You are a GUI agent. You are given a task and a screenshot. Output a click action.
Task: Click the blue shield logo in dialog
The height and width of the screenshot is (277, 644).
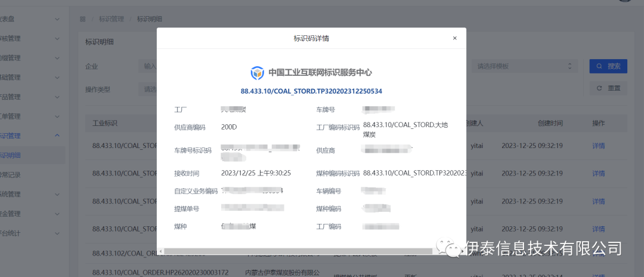(x=257, y=73)
